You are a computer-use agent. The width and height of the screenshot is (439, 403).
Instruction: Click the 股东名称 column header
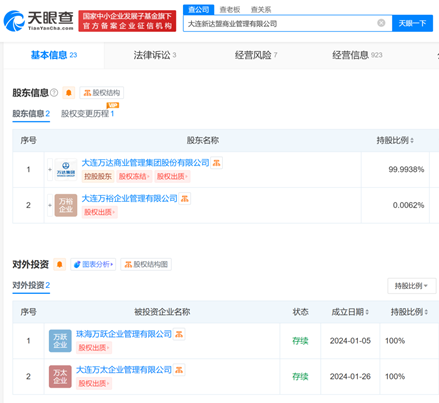203,140
